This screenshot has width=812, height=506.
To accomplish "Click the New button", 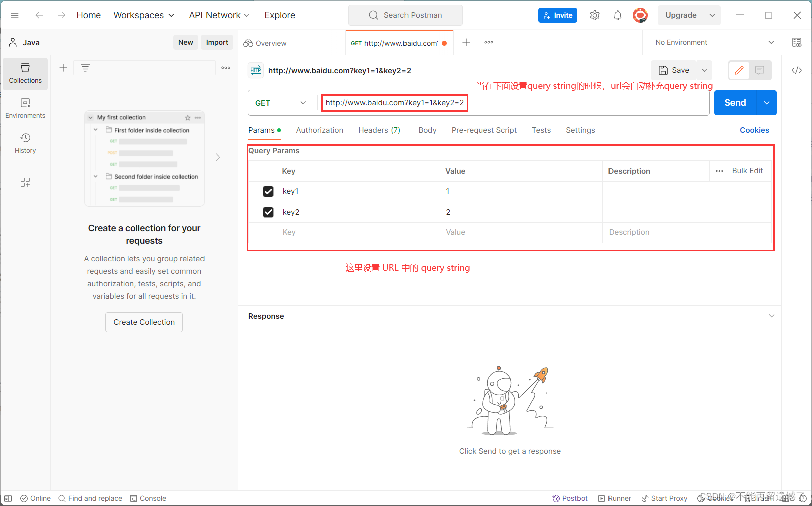I will (x=186, y=42).
